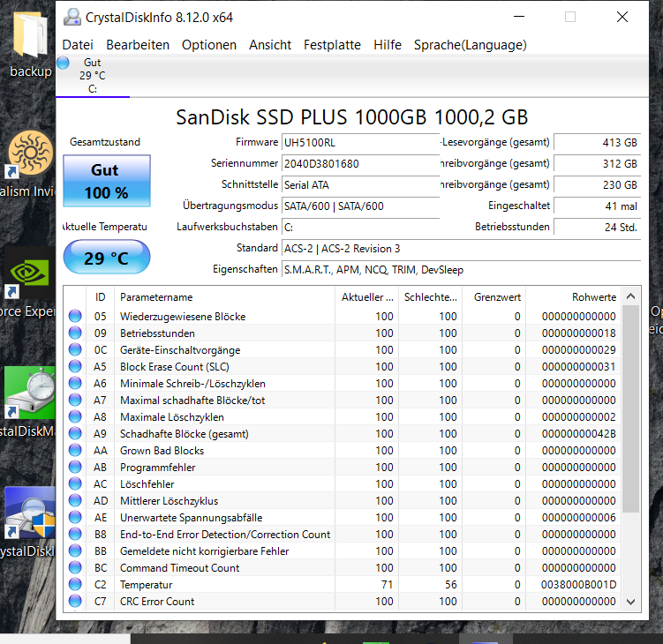The height and width of the screenshot is (644, 663).
Task: Click the Aktueller column header
Action: tap(367, 297)
